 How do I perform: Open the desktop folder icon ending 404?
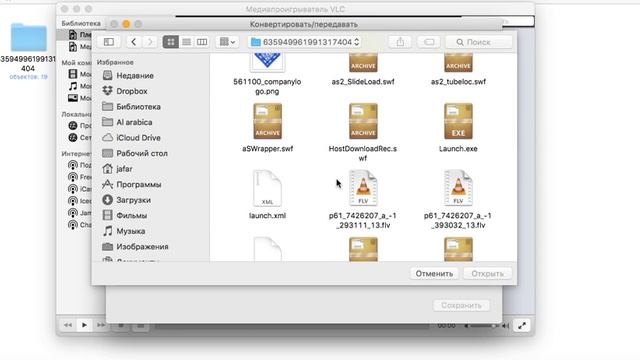[28, 37]
